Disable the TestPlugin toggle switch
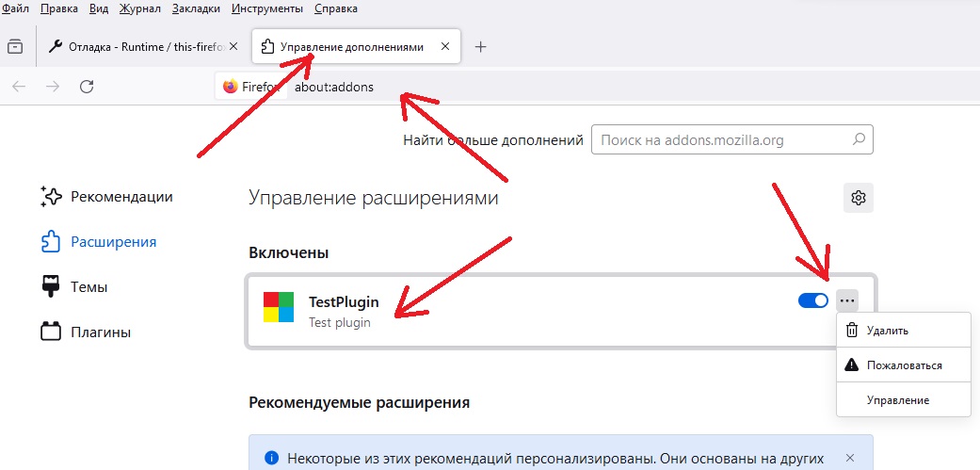 click(813, 301)
